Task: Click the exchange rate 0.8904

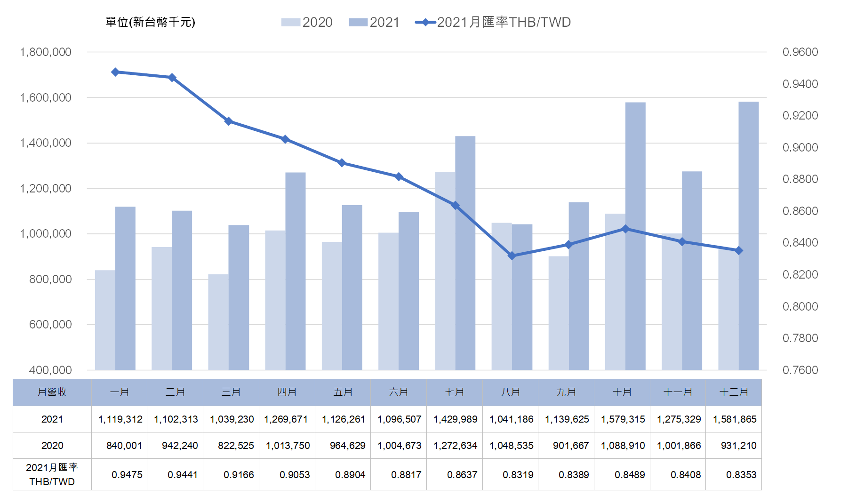Action: point(350,475)
